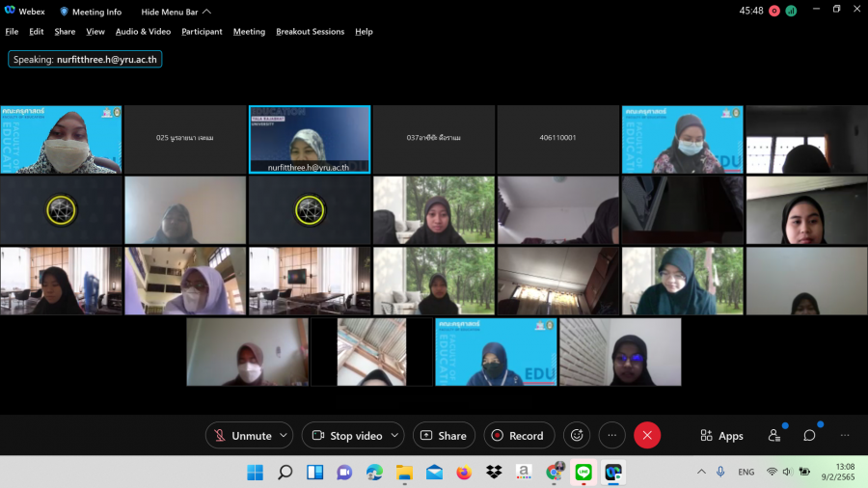The height and width of the screenshot is (488, 868).
Task: Click the Windows Start button
Action: (x=255, y=472)
